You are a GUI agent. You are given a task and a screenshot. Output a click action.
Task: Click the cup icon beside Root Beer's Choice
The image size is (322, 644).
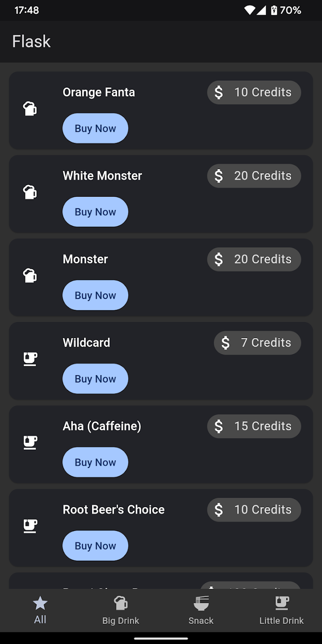[x=30, y=526]
